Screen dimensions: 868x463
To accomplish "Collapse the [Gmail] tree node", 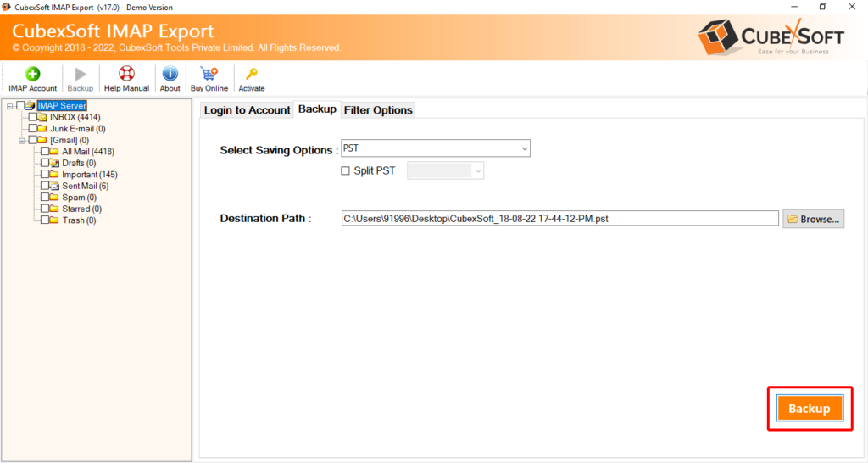I will click(x=21, y=141).
